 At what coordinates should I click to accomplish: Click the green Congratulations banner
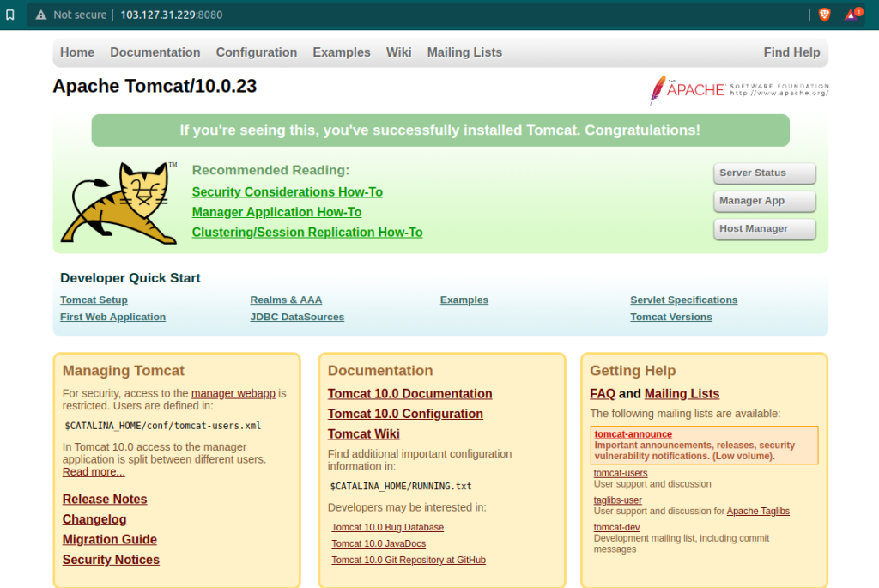pyautogui.click(x=440, y=130)
